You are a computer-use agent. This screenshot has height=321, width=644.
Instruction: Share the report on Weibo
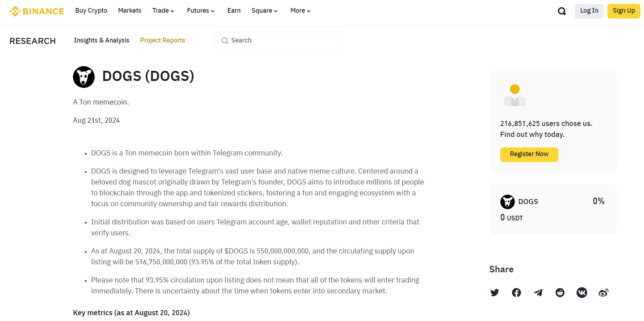point(603,293)
